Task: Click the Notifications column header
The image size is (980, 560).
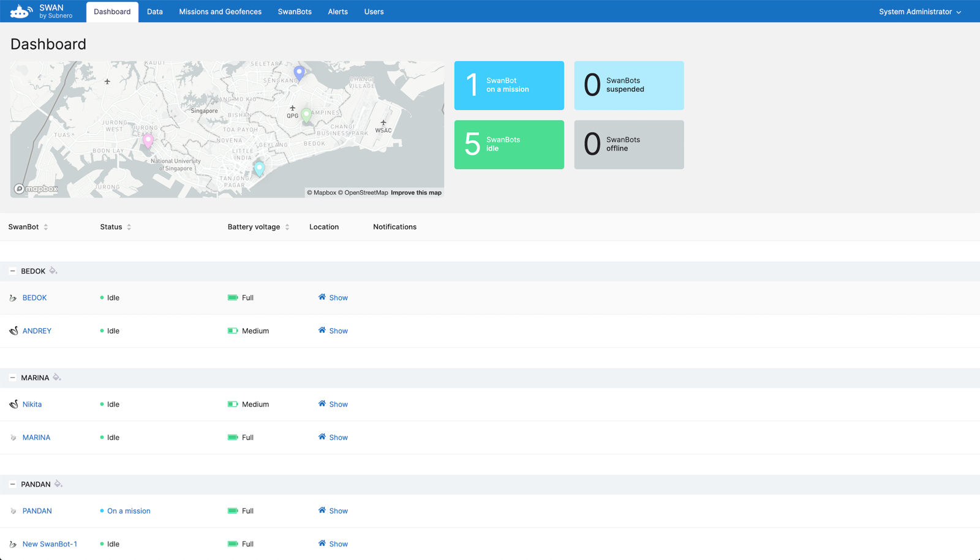Action: coord(394,227)
